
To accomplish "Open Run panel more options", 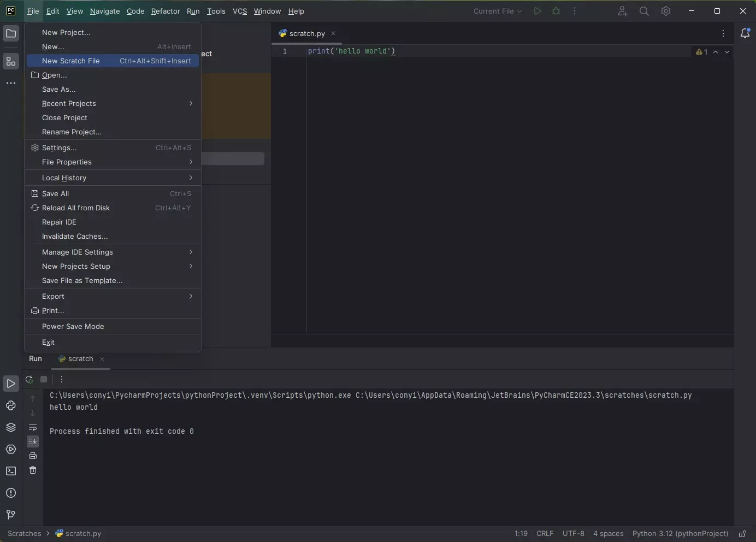I will (x=62, y=379).
